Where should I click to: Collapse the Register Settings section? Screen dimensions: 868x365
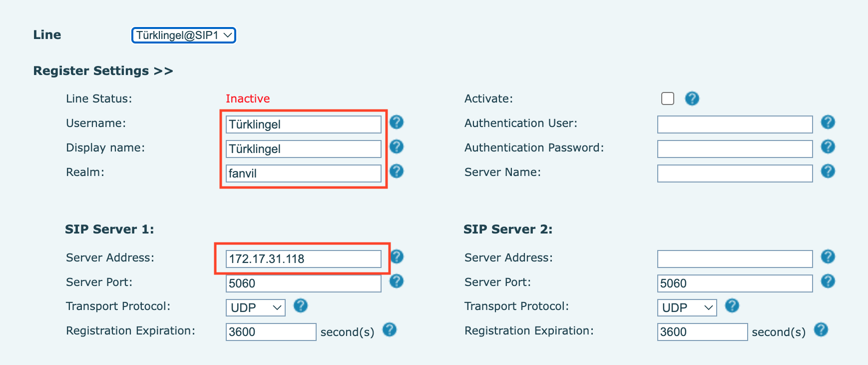[103, 71]
